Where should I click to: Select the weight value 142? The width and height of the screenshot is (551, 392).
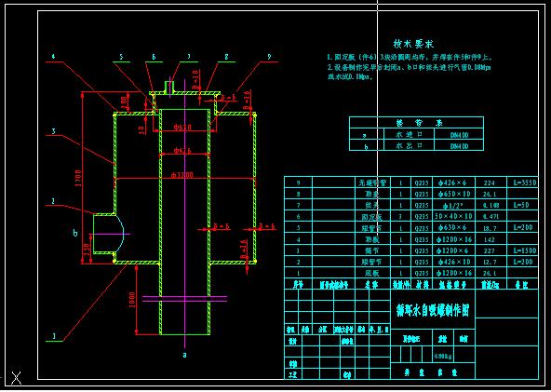pyautogui.click(x=489, y=240)
